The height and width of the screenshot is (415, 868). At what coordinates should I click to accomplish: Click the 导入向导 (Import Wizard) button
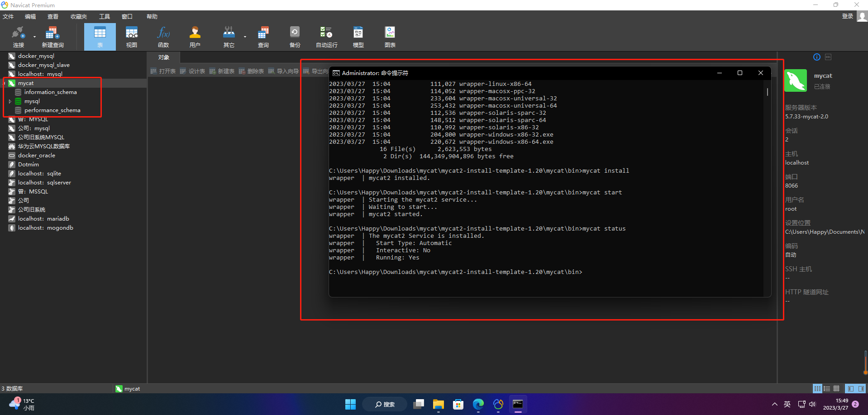point(283,71)
